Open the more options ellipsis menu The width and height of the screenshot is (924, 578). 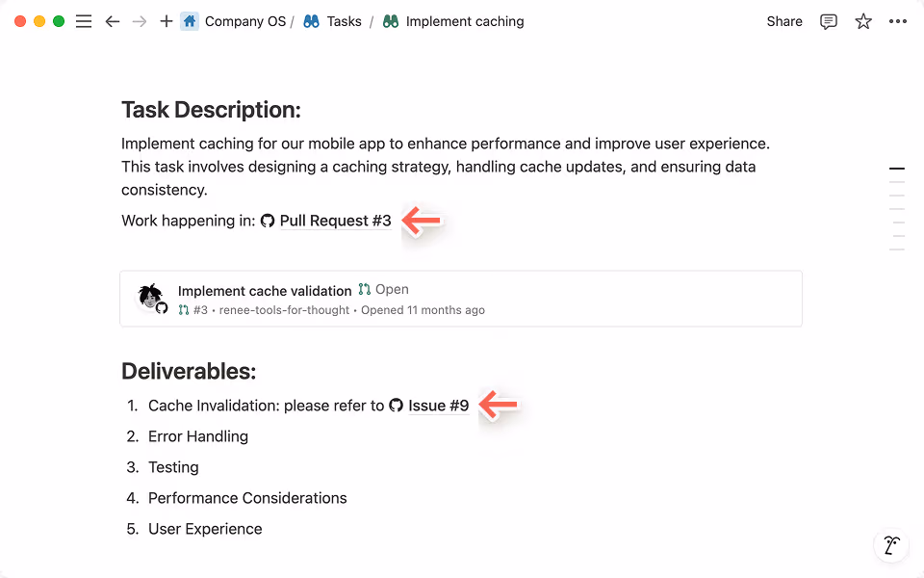pyautogui.click(x=897, y=20)
